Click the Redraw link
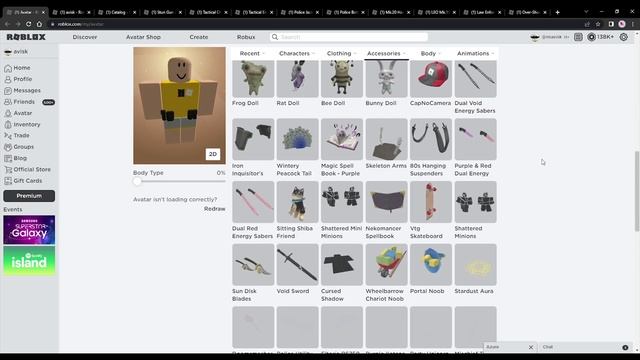This screenshot has width=640, height=360. (215, 209)
